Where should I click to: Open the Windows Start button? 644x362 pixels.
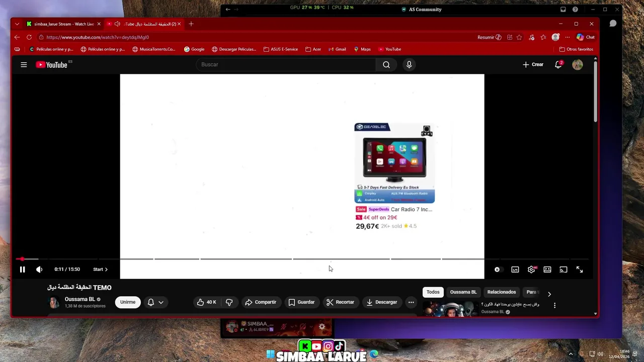point(270,354)
